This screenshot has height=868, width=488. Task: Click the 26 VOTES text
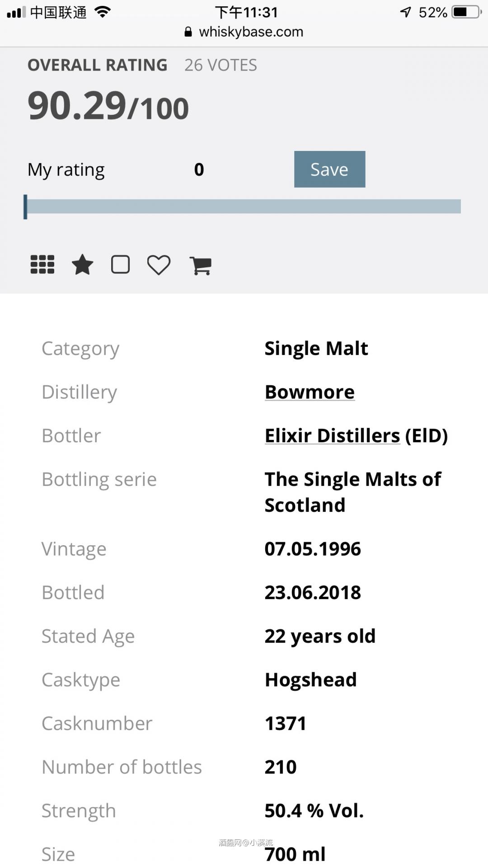pyautogui.click(x=221, y=65)
